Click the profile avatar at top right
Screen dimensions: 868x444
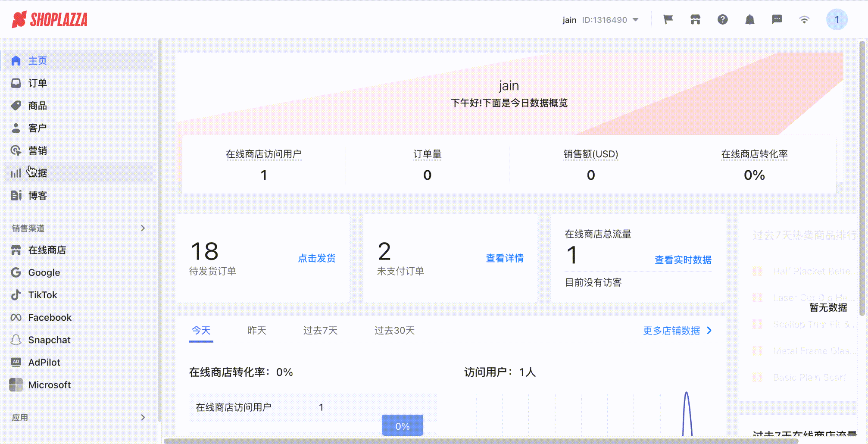pyautogui.click(x=837, y=19)
